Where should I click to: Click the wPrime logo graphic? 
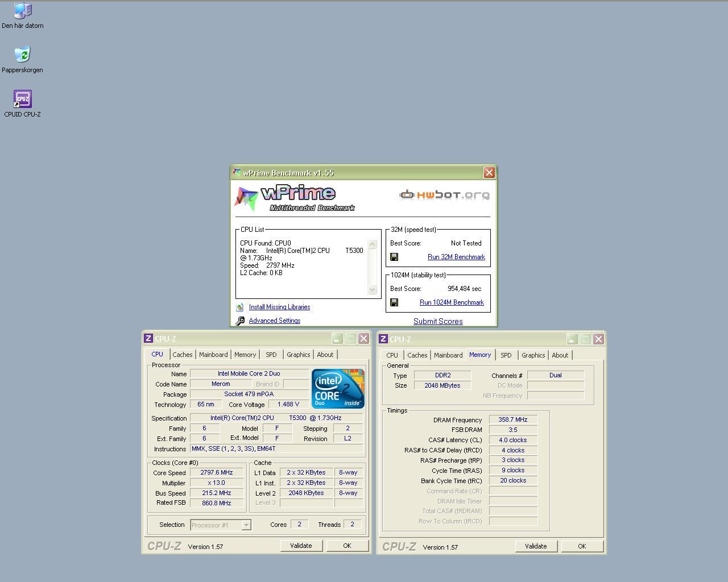pyautogui.click(x=295, y=198)
